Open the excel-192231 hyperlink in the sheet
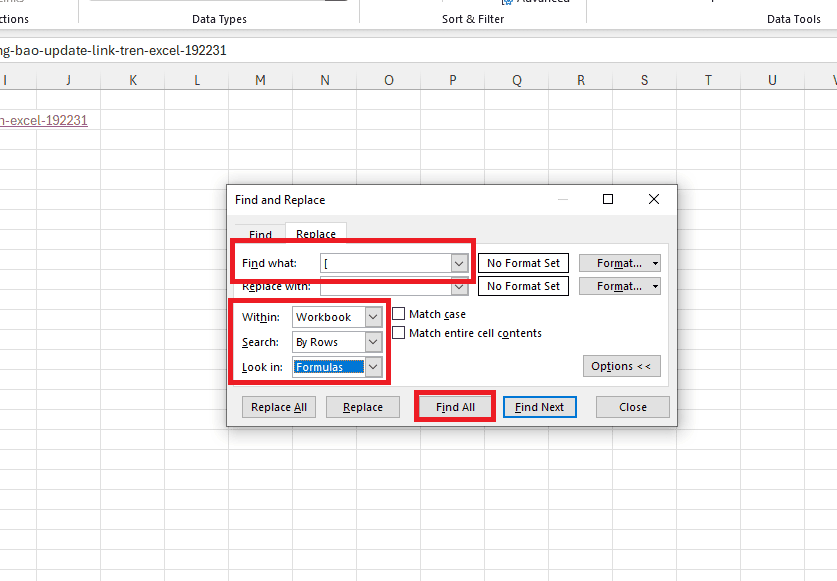837x581 pixels. (x=44, y=120)
